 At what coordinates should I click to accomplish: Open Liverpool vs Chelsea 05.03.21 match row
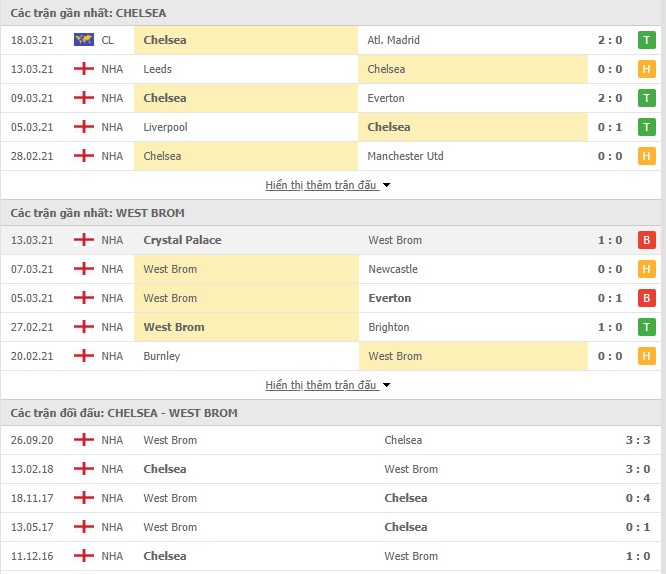coord(331,127)
